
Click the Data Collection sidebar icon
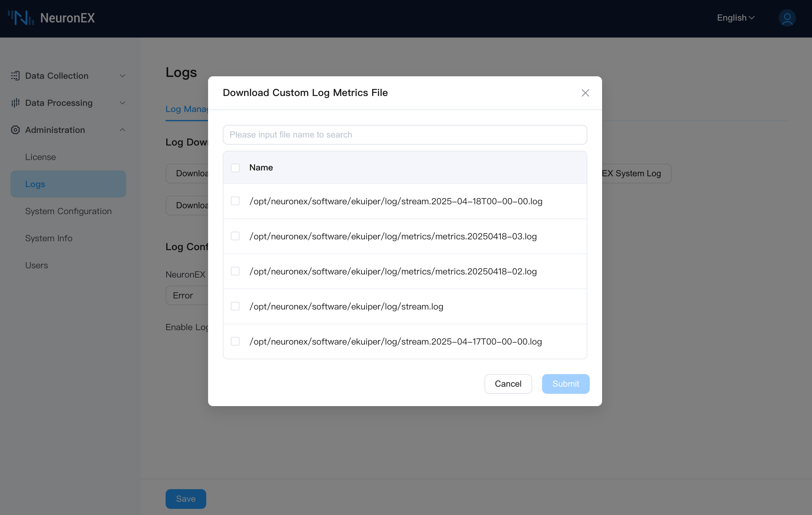15,76
